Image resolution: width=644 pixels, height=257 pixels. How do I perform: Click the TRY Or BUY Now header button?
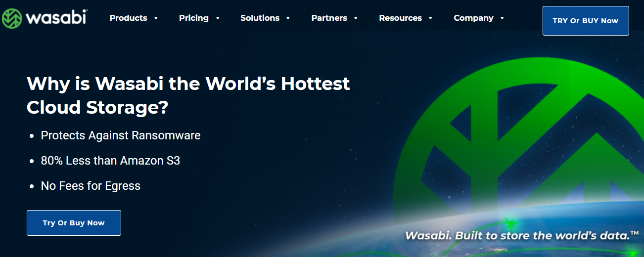pos(586,21)
